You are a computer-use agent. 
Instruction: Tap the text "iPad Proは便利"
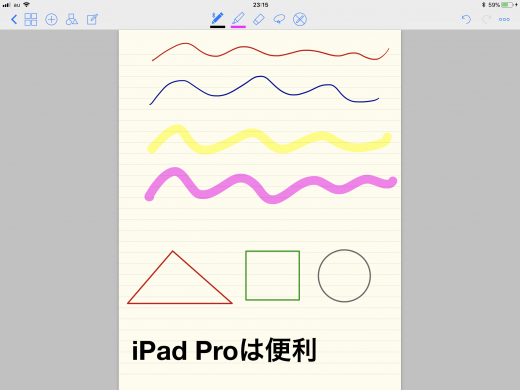224,350
